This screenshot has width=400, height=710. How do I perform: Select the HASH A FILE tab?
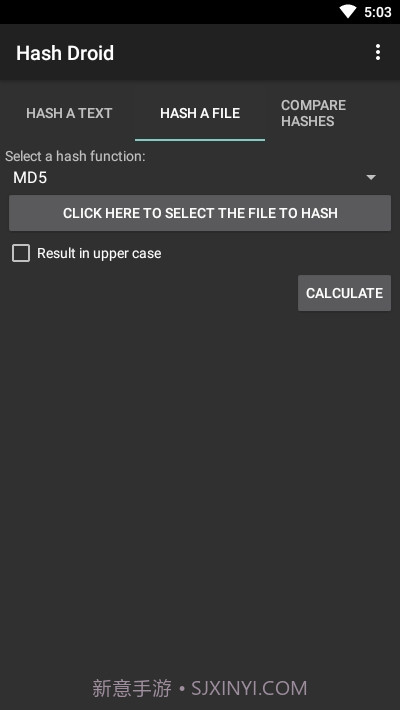point(200,113)
